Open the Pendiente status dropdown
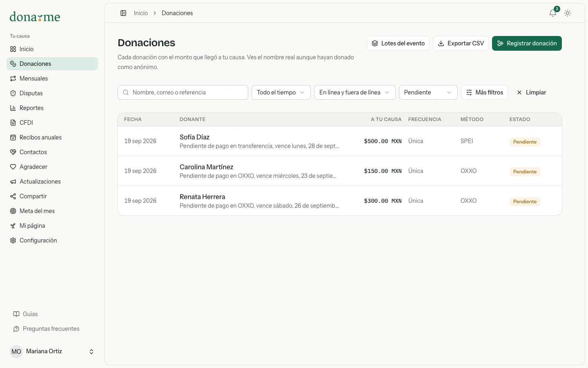 point(428,92)
